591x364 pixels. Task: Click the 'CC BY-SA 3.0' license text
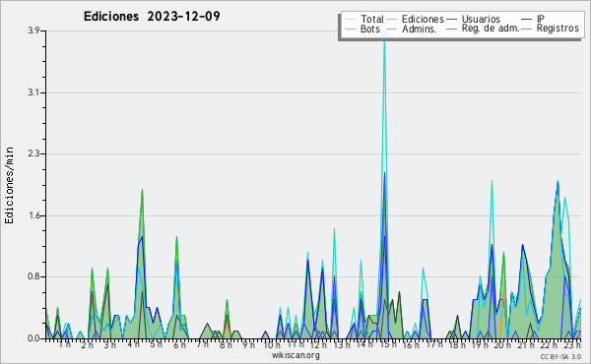point(560,356)
